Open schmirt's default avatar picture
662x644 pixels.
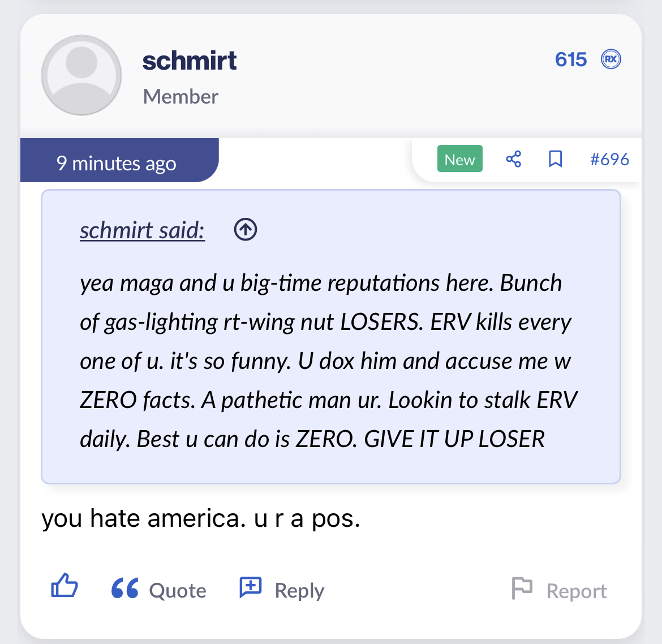[81, 75]
